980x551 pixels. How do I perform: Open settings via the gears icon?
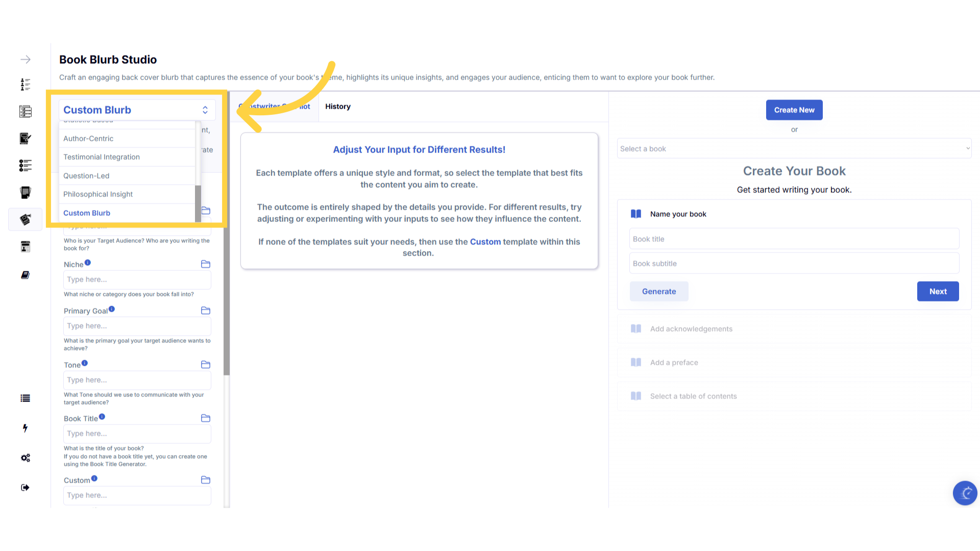(x=26, y=458)
